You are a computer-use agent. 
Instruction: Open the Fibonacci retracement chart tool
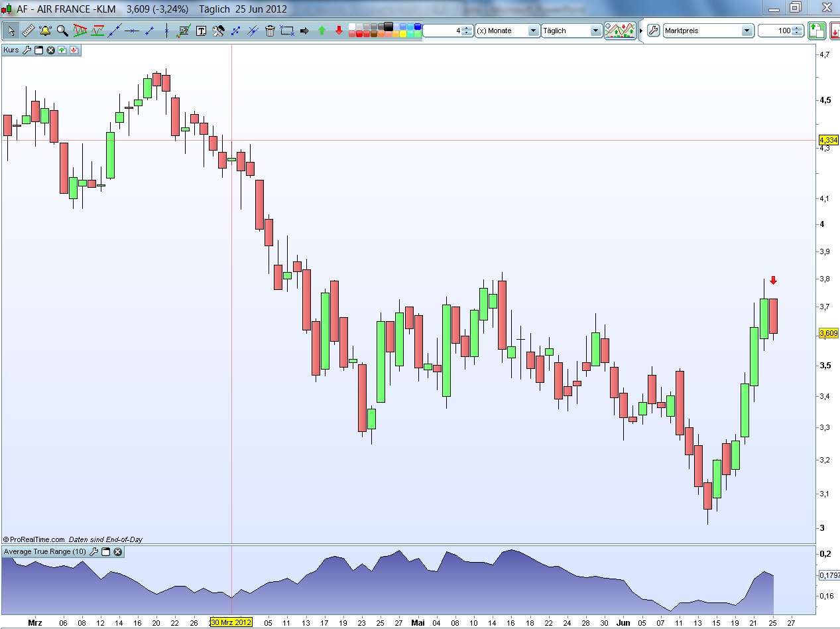tap(184, 31)
